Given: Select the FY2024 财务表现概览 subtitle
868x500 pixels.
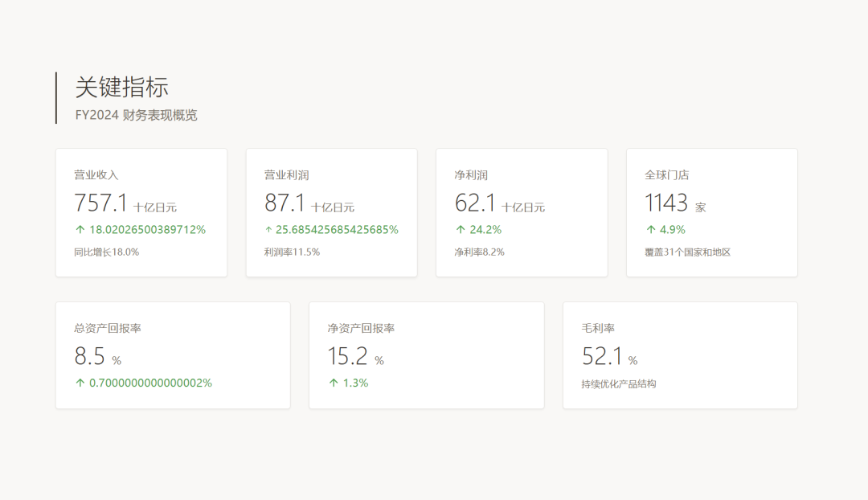Looking at the screenshot, I should pyautogui.click(x=135, y=115).
